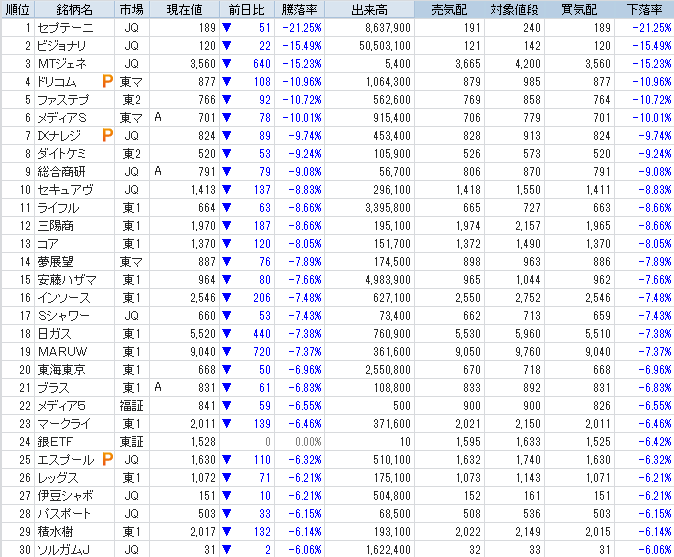This screenshot has width=674, height=557.
Task: Click the 東証 market cell for 銀ETF
Action: [x=132, y=442]
